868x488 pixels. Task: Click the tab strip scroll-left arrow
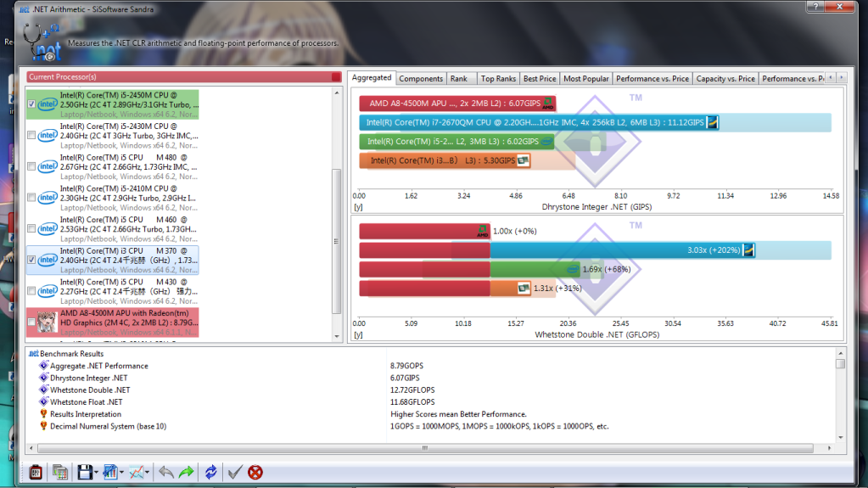pos(831,78)
